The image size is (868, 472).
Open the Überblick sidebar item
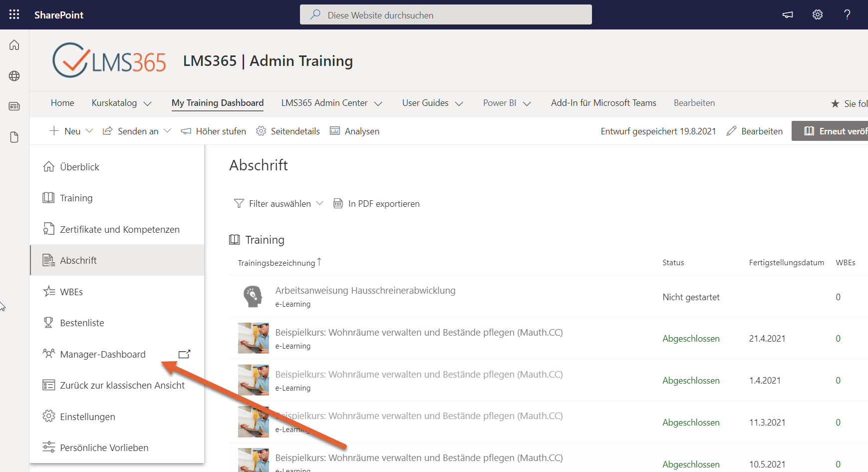tap(79, 166)
